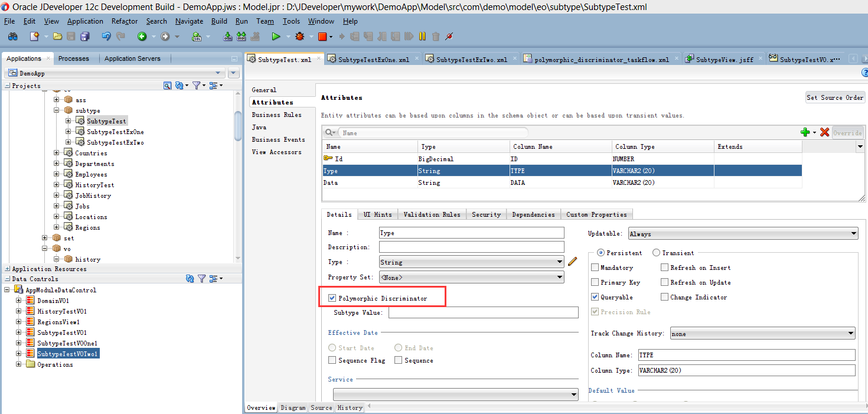Click the binoculars search icon in toolbar

[x=12, y=37]
